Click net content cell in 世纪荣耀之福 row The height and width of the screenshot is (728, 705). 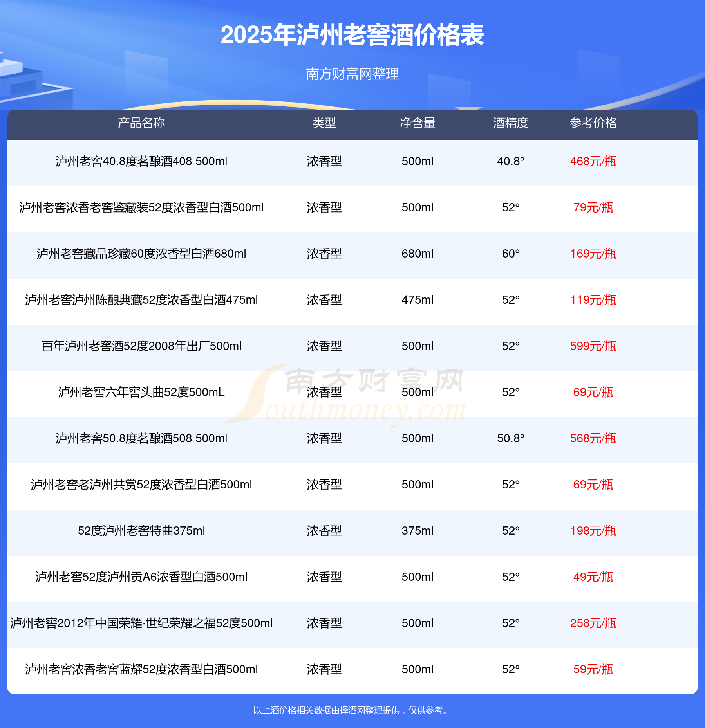[418, 623]
